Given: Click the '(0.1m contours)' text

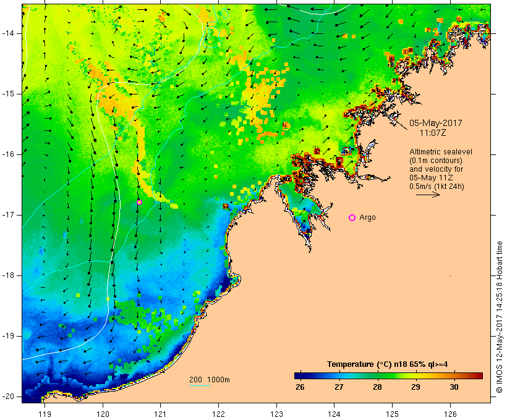Looking at the screenshot, I should point(436,160).
